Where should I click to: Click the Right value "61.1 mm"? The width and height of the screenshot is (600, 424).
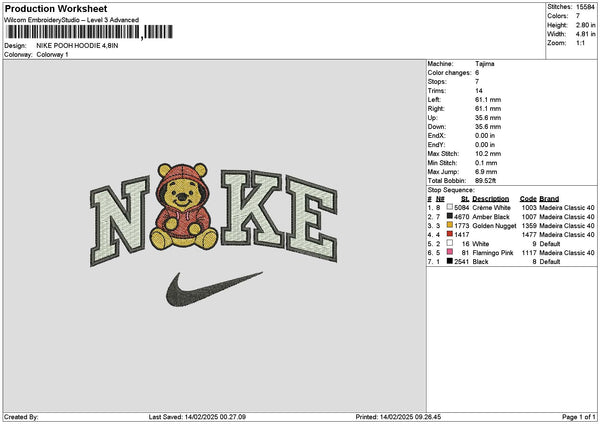[x=488, y=109]
